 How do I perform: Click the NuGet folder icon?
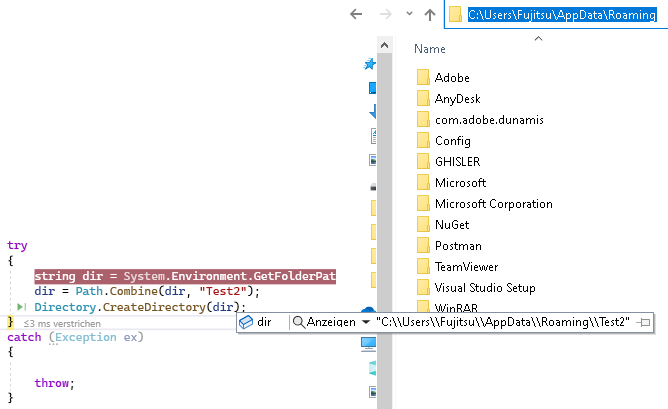pyautogui.click(x=423, y=224)
